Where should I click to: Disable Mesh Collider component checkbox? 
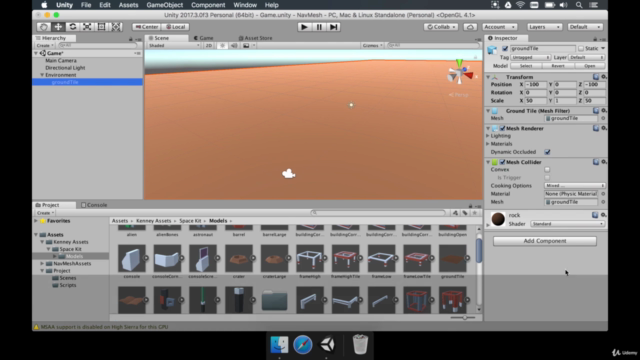click(x=502, y=162)
